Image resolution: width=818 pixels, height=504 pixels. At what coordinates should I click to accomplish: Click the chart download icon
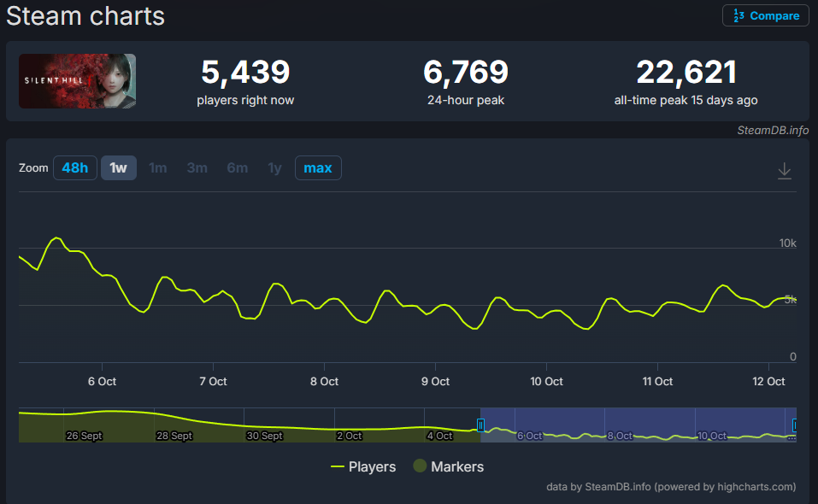click(784, 171)
